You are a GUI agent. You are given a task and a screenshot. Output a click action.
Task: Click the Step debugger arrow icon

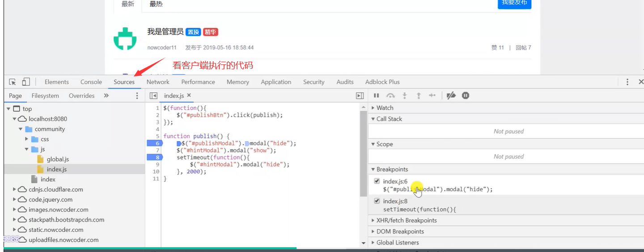click(x=432, y=95)
